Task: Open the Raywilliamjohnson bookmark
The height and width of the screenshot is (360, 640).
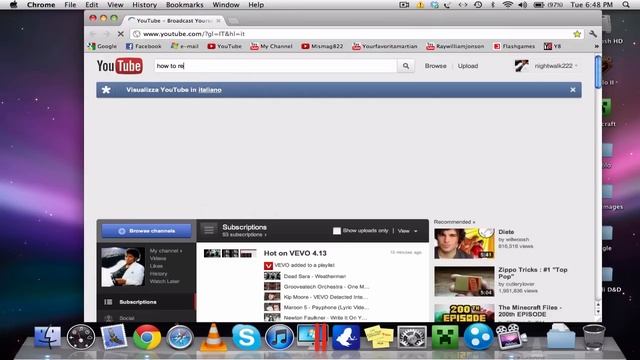Action: tap(455, 46)
